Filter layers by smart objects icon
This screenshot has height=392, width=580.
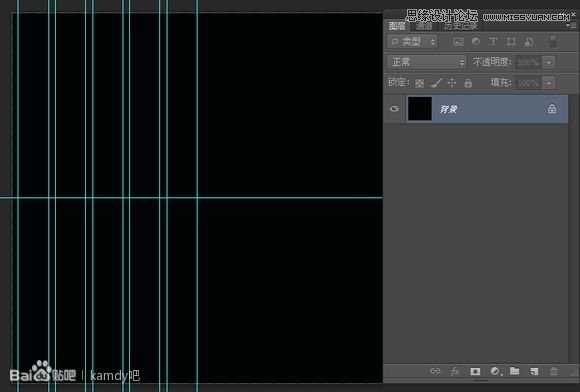pyautogui.click(x=529, y=42)
